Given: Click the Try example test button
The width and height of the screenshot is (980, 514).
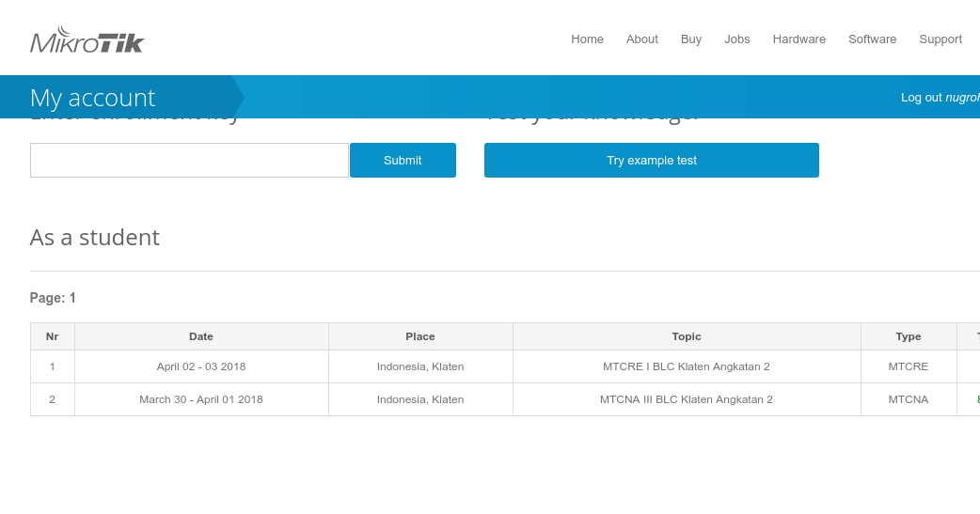Looking at the screenshot, I should [x=651, y=160].
